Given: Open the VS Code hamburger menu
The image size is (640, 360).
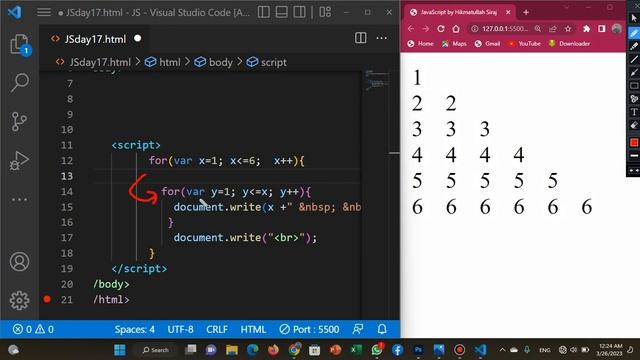Looking at the screenshot, I should point(44,12).
